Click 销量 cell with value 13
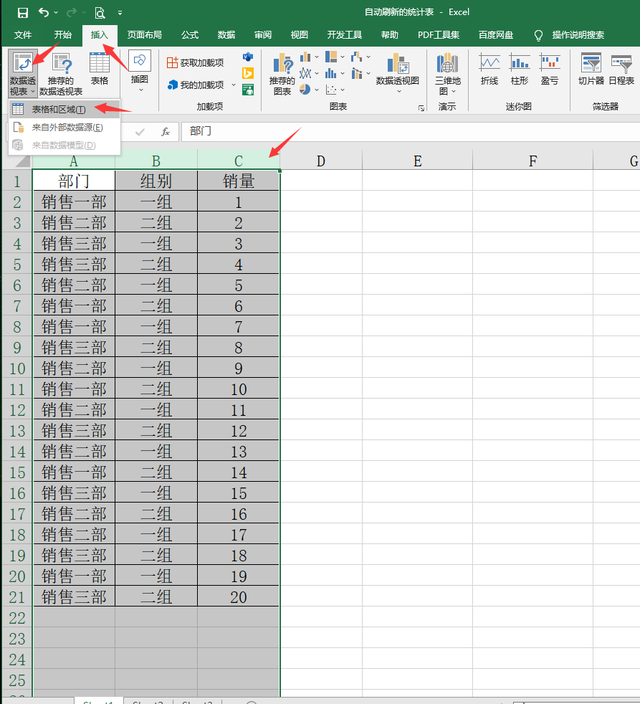Screen dimensions: 640x704 238,452
